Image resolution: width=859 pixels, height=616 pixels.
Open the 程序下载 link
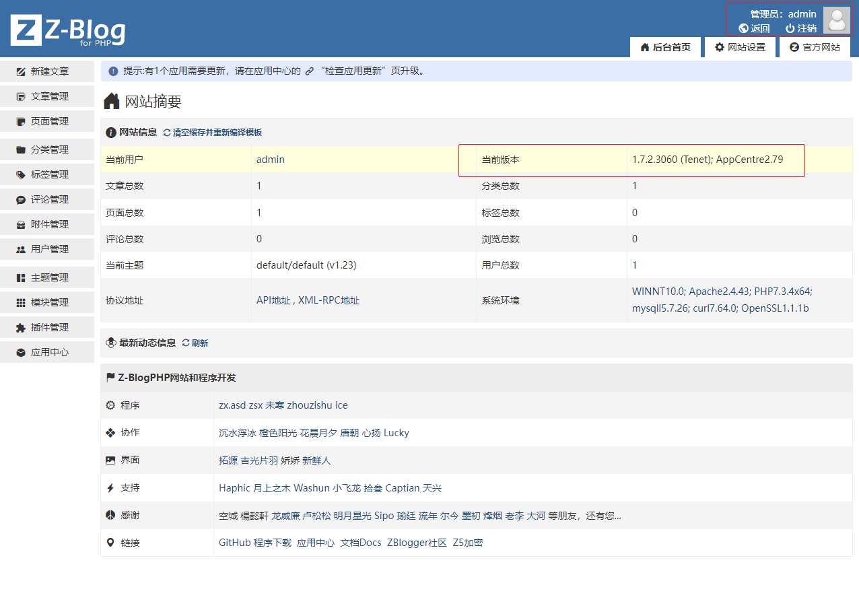pos(273,543)
